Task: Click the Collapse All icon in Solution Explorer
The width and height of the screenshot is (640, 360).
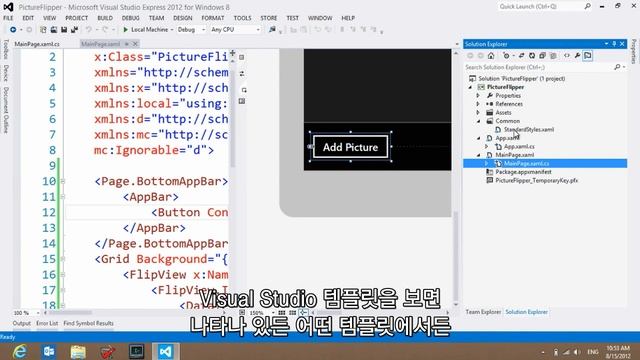Action: coord(542,56)
